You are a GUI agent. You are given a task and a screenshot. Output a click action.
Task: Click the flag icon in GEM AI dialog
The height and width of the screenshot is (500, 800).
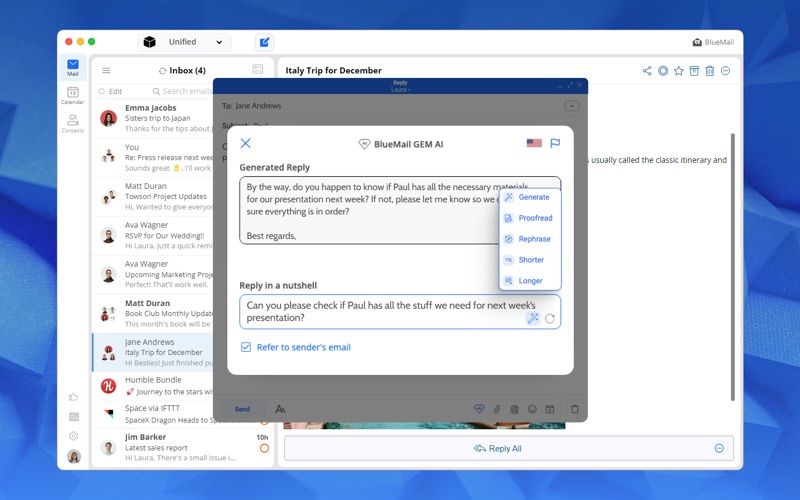[555, 143]
